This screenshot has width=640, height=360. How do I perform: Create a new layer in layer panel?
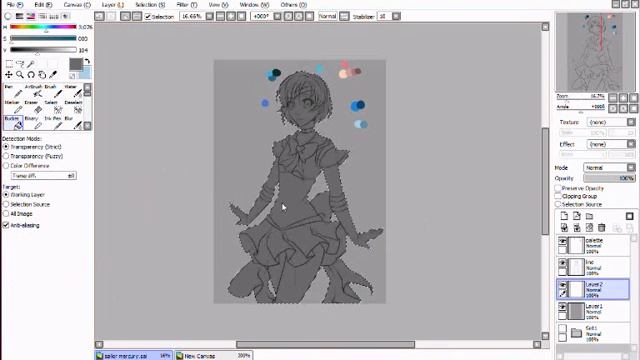pos(564,216)
